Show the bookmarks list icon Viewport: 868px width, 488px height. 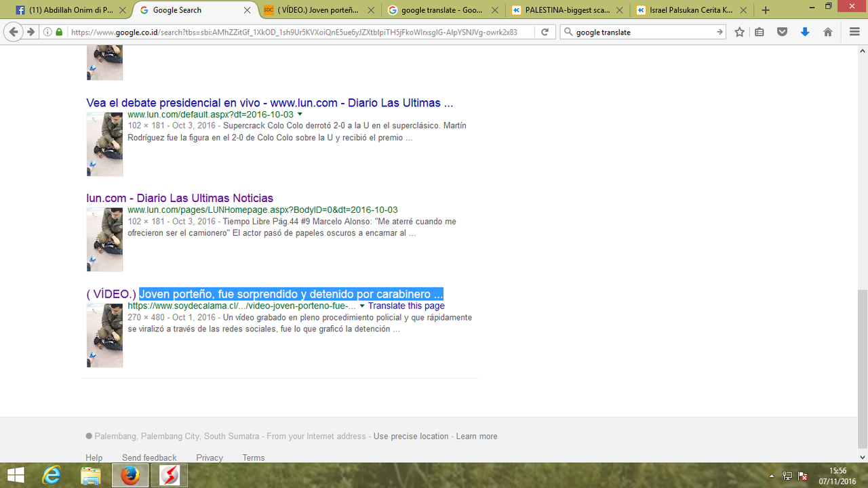pos(759,32)
